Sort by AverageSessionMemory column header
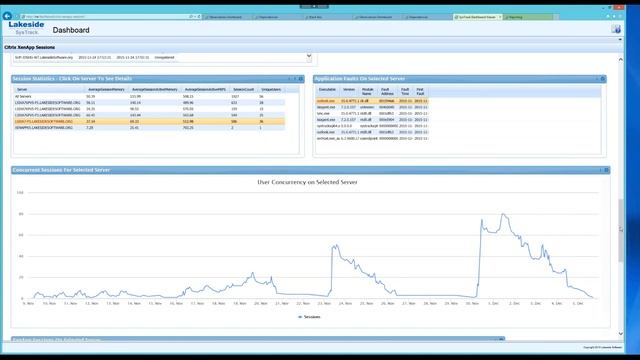 [x=106, y=89]
